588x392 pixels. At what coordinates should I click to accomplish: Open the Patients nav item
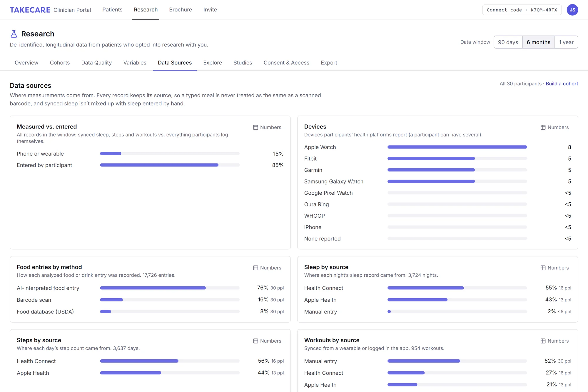pos(112,10)
